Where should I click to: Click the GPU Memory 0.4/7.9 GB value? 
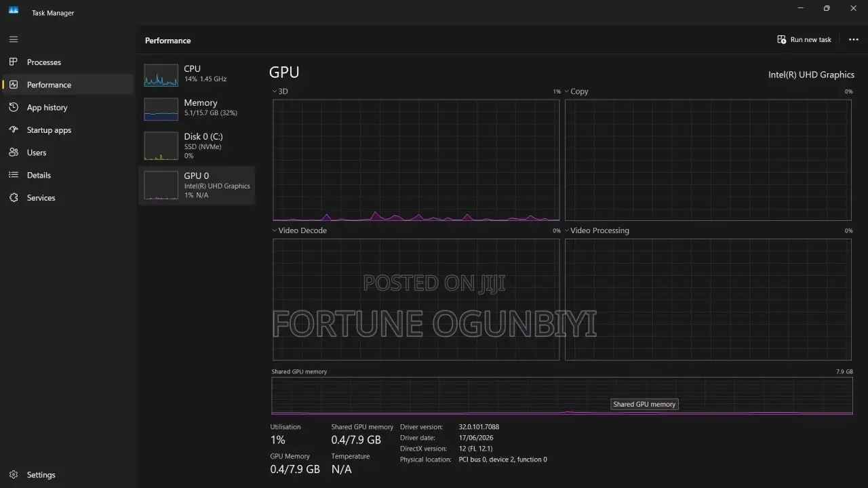(x=295, y=469)
